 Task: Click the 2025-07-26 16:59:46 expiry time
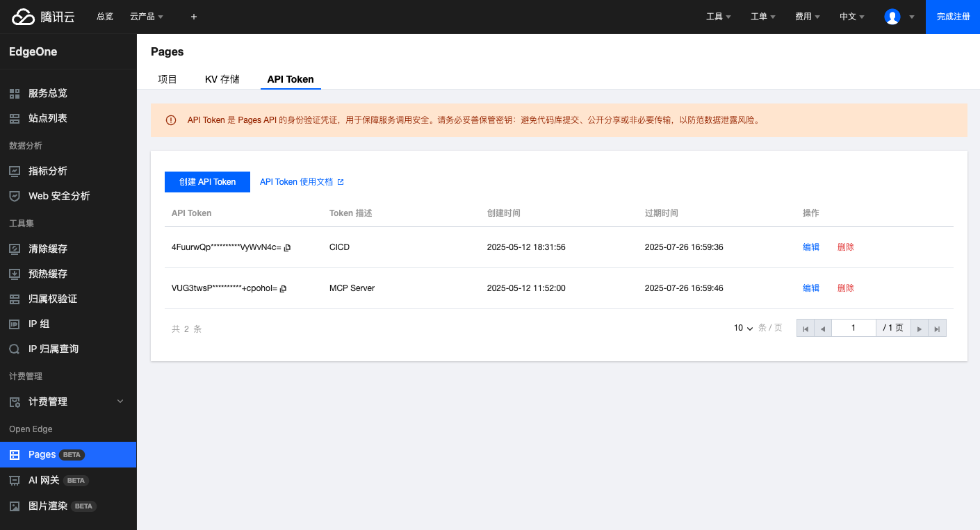click(x=684, y=288)
